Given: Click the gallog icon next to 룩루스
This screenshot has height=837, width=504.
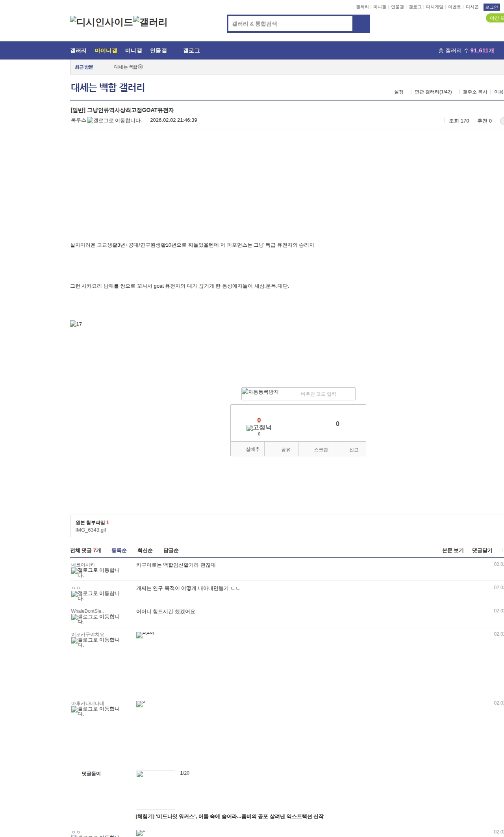Looking at the screenshot, I should (114, 121).
